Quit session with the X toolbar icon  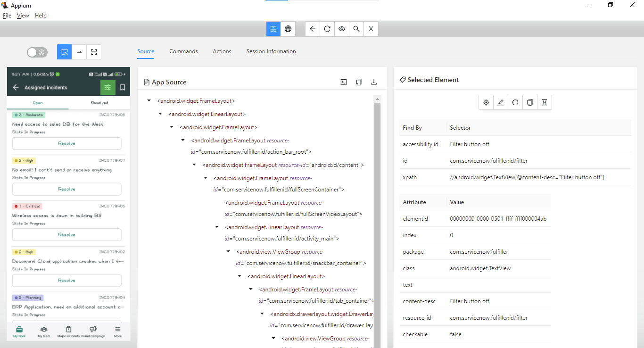coord(371,29)
